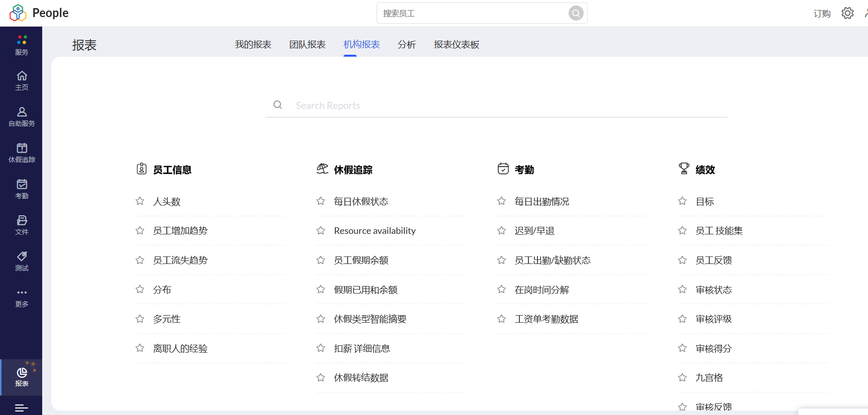Toggle favorite star for 每日休假状态
This screenshot has width=868, height=415.
tap(321, 201)
